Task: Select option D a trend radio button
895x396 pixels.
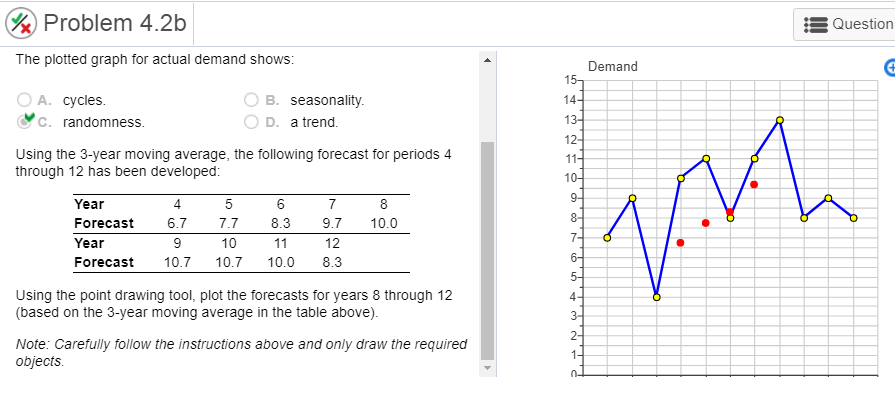Action: (x=252, y=122)
